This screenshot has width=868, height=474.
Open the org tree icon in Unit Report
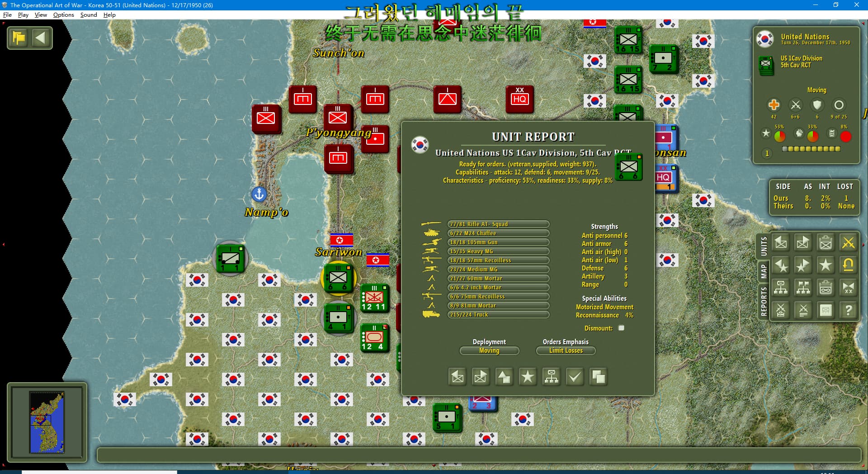pos(551,376)
